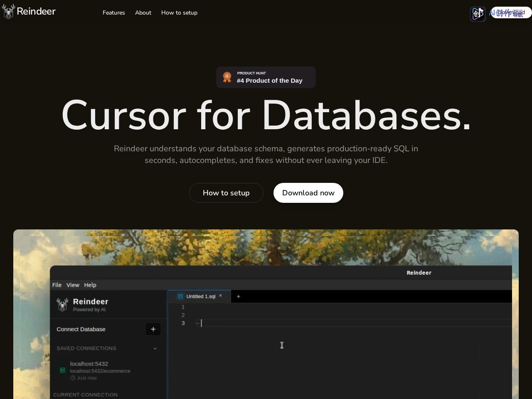
Task: Click into line 3 of the SQL editor
Action: point(353,323)
